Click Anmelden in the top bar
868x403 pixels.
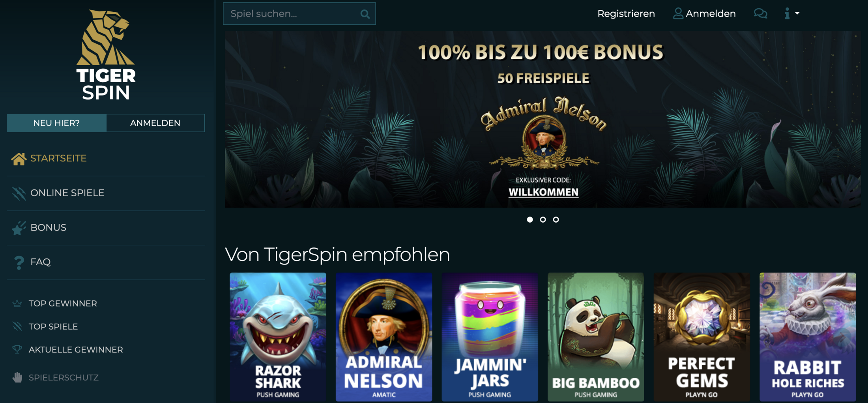click(704, 14)
